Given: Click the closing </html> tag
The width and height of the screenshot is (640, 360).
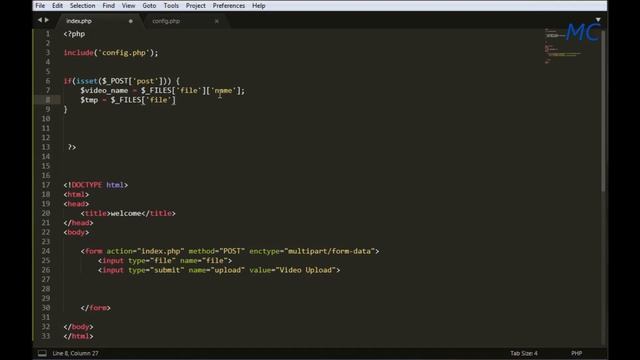Looking at the screenshot, I should 78,336.
